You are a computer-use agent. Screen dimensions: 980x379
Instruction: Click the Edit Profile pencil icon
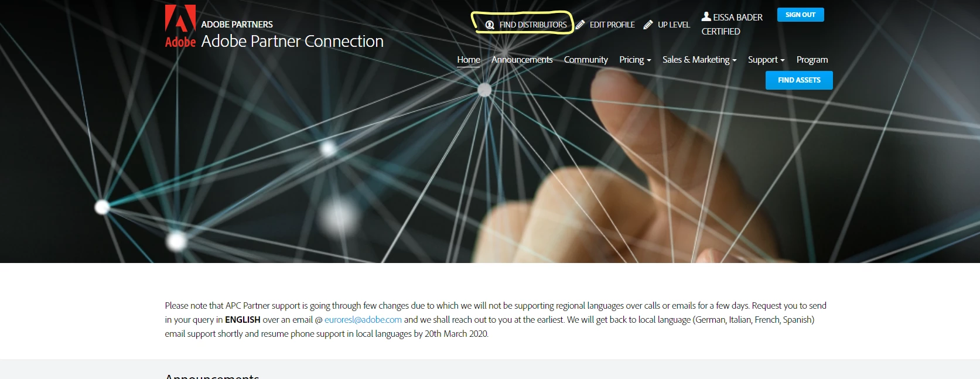click(580, 25)
